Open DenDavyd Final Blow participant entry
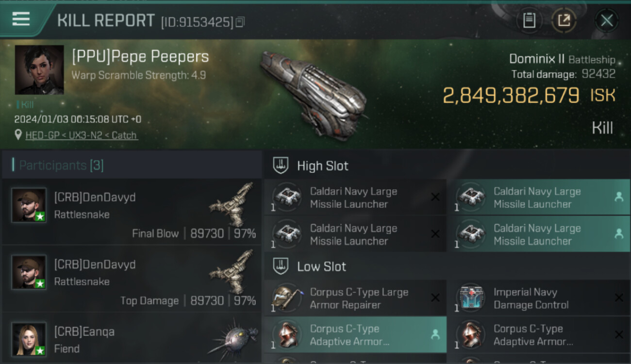The image size is (631, 364). click(x=131, y=212)
